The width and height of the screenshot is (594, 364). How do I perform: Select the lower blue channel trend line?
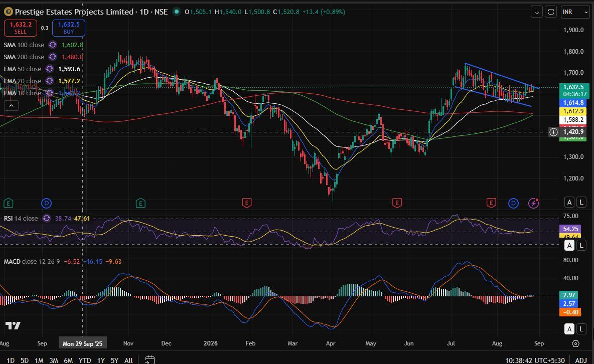point(493,97)
